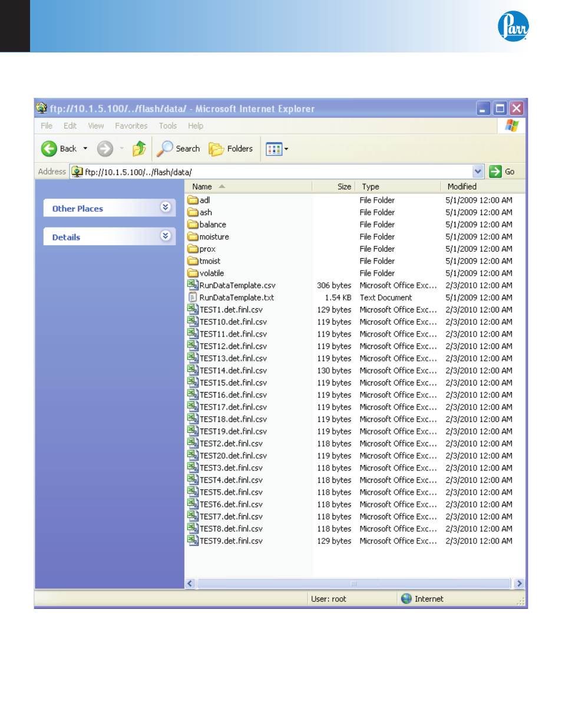Select file name TEST5.det.finl.csv
Viewport: 562px width, 728px height.
231,492
